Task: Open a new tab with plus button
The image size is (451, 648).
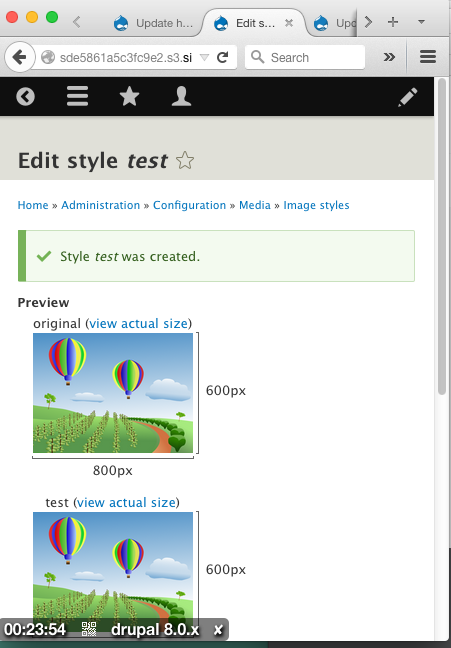Action: 393,22
